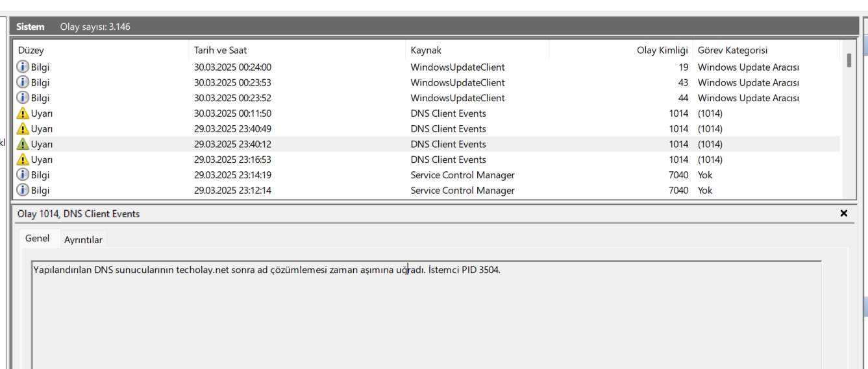868x369 pixels.
Task: Click the Olay 1014, DNS Client Events title
Action: point(79,214)
